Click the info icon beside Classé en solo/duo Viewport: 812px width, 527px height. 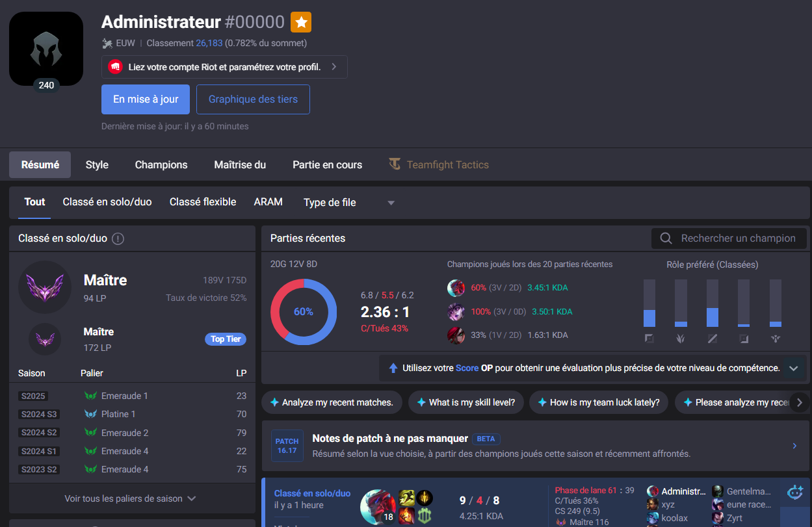point(118,238)
